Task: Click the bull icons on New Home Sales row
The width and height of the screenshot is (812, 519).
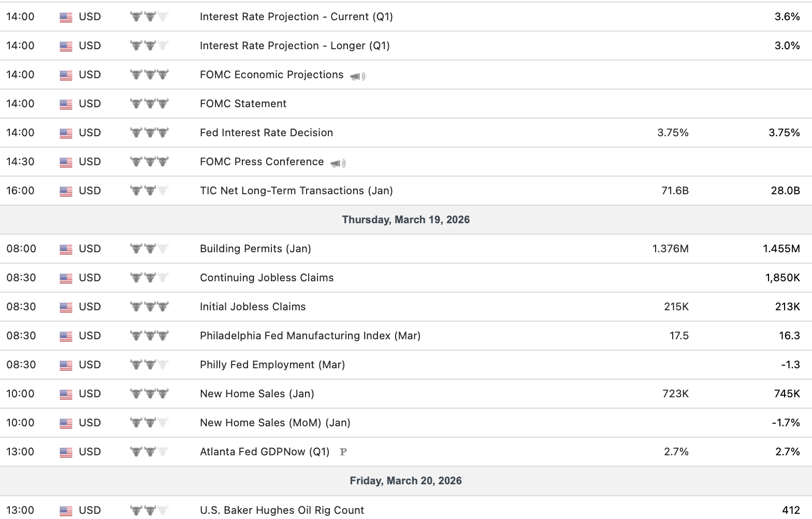Action: click(149, 394)
